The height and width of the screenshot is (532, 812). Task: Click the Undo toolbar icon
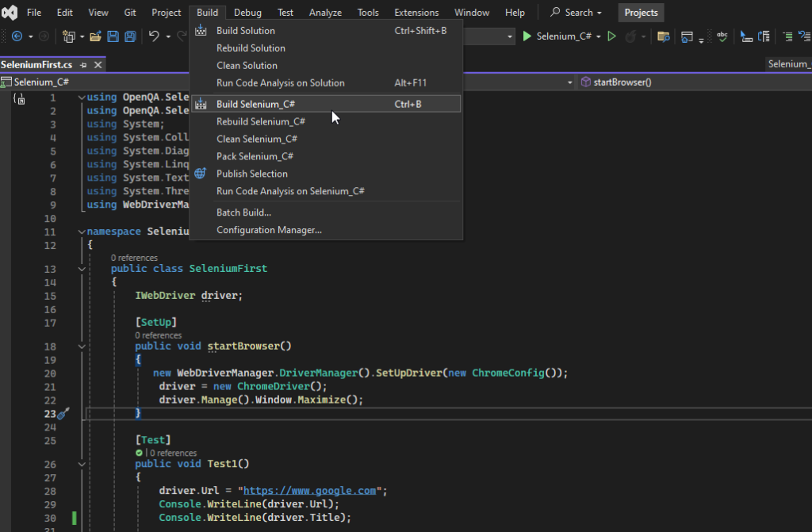point(154,36)
